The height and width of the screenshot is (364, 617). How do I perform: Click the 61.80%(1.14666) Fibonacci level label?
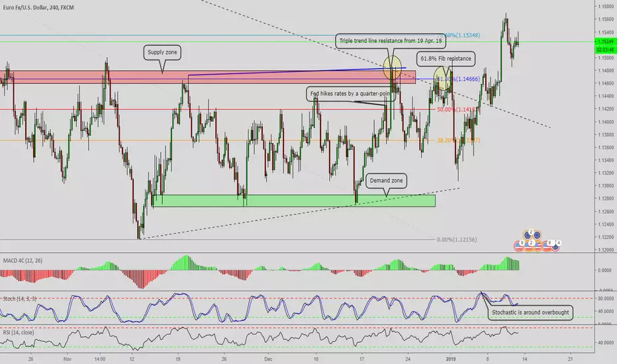[x=458, y=79]
